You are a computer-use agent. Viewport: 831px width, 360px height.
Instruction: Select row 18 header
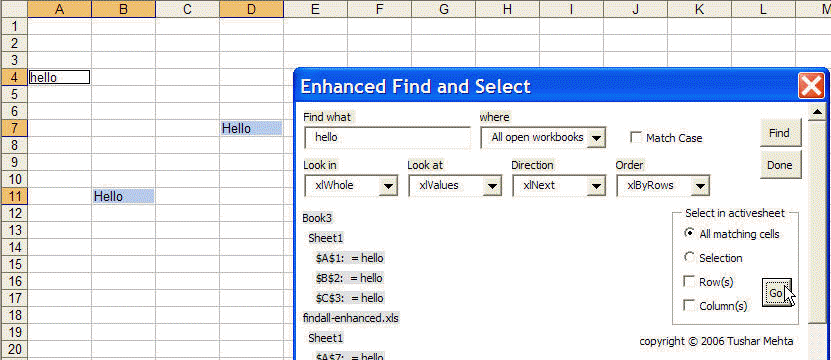pos(14,315)
